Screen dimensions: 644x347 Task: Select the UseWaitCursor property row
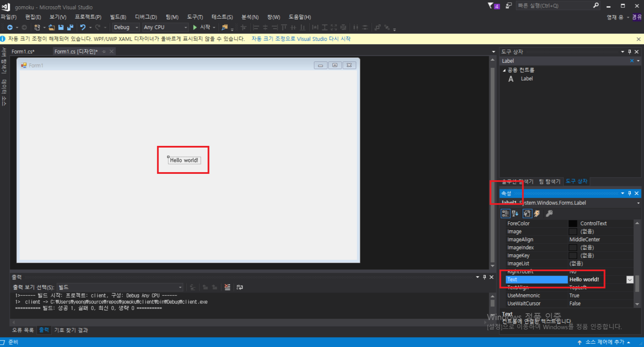click(x=569, y=304)
